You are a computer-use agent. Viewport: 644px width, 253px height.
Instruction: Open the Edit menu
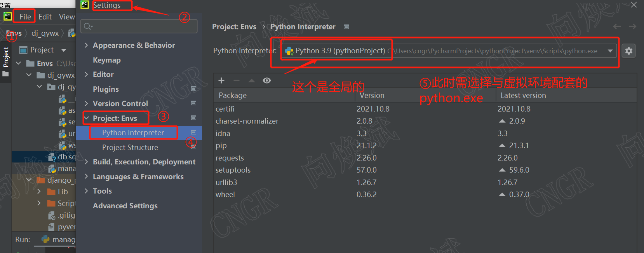coord(45,17)
